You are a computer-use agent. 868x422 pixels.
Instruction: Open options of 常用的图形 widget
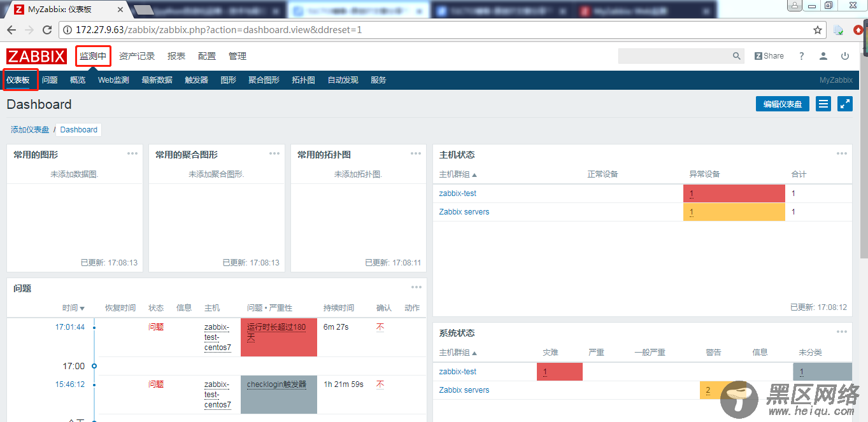[x=132, y=153]
